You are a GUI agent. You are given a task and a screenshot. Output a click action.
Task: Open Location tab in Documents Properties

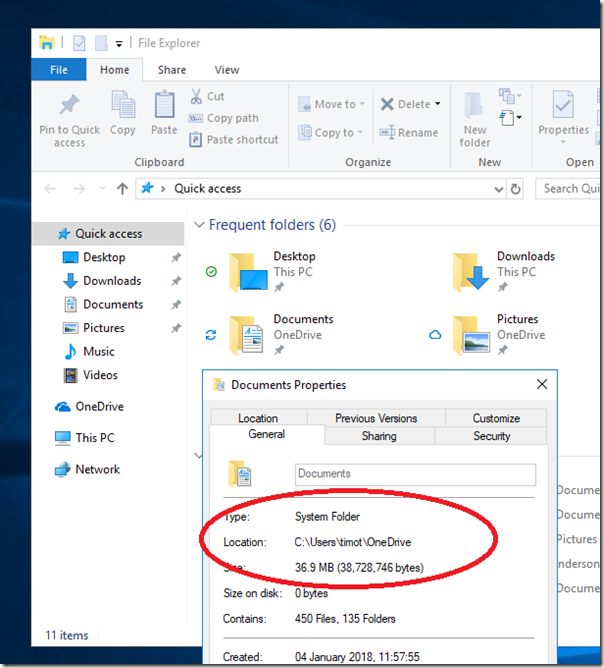tap(258, 418)
